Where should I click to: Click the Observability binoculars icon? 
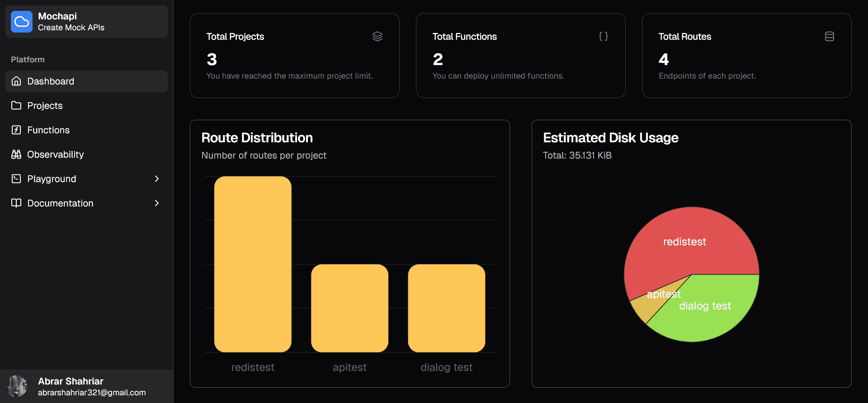point(16,155)
